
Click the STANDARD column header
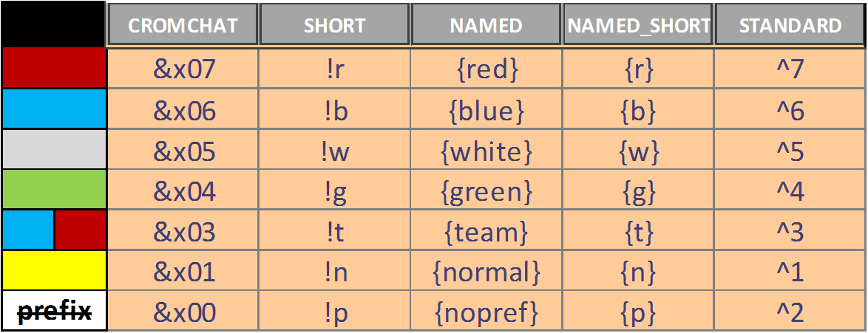pos(790,24)
